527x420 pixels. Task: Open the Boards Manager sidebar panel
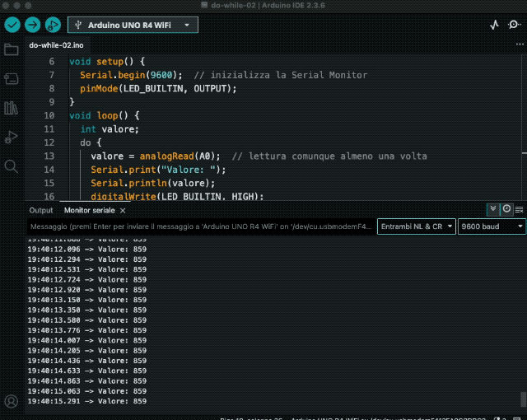[x=11, y=79]
